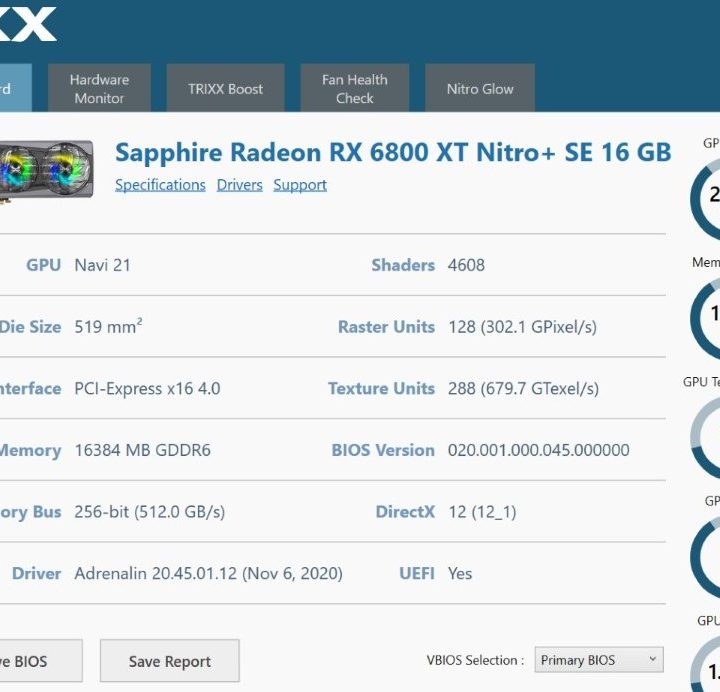This screenshot has height=692, width=720.
Task: Select the GPU value Navi 21
Action: pos(102,265)
